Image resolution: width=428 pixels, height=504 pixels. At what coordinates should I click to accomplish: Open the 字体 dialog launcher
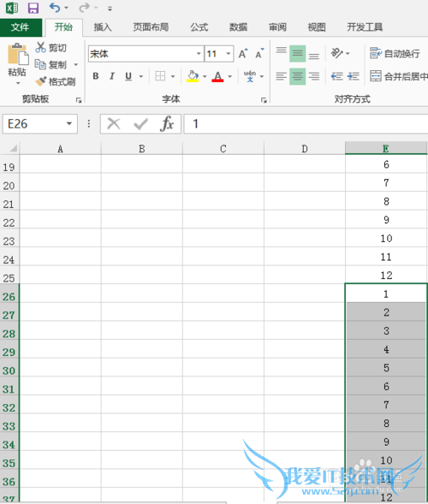(x=264, y=100)
